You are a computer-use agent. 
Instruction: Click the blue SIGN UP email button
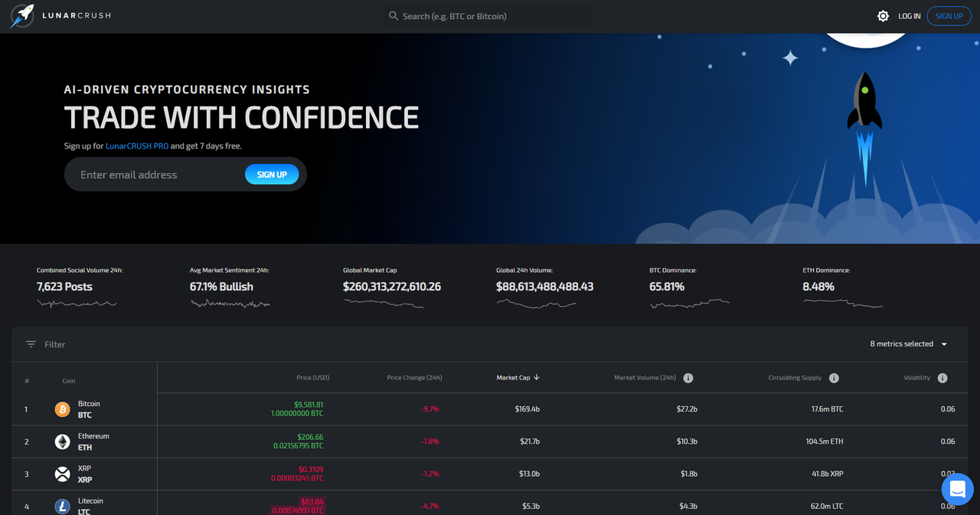tap(272, 174)
